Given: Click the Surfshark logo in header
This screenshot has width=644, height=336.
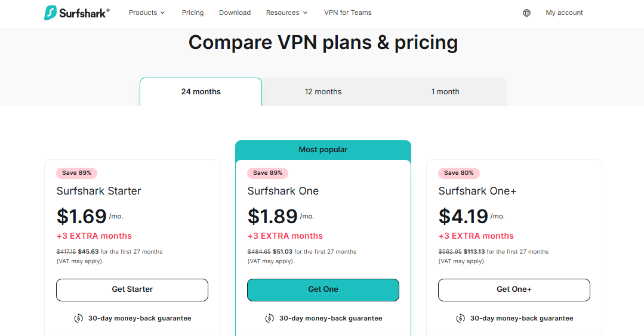Looking at the screenshot, I should (76, 13).
